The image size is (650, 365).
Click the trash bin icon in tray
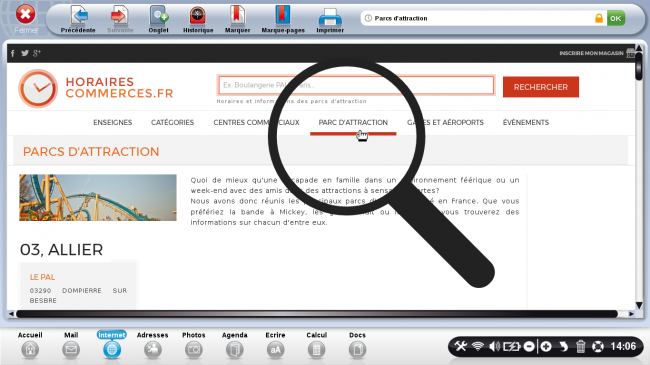(580, 346)
